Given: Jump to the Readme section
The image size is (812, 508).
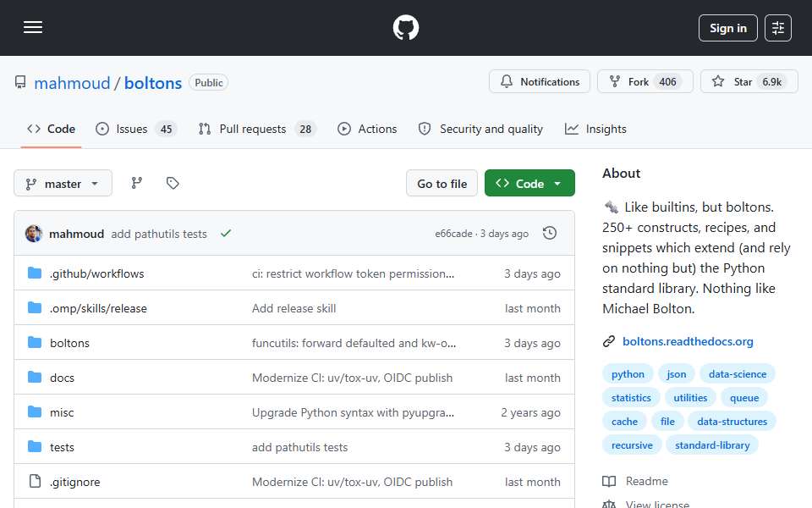Looking at the screenshot, I should (x=646, y=481).
